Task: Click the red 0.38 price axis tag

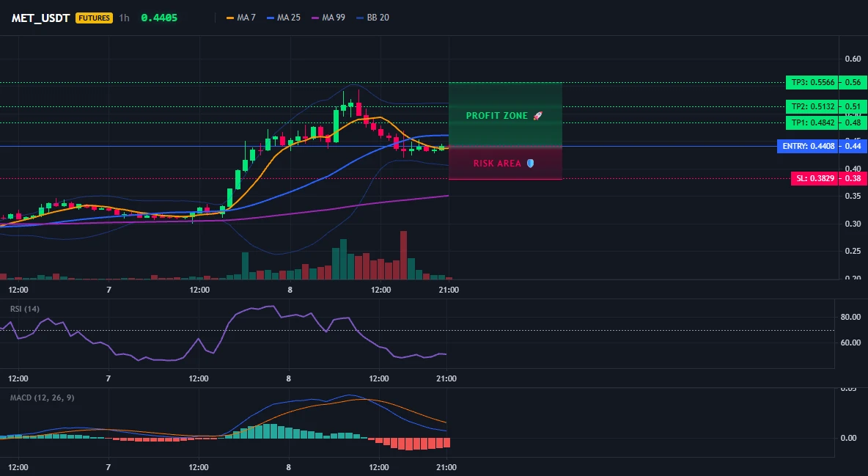Action: [853, 178]
